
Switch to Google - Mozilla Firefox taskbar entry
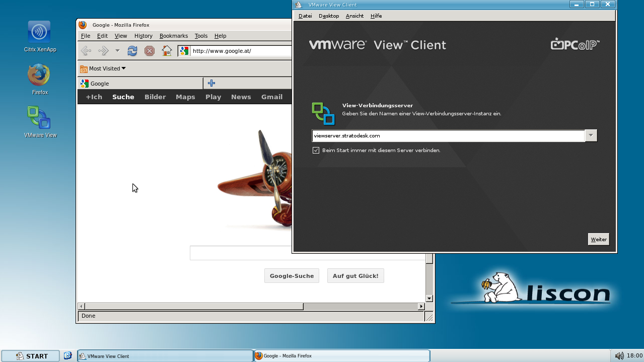[342, 356]
